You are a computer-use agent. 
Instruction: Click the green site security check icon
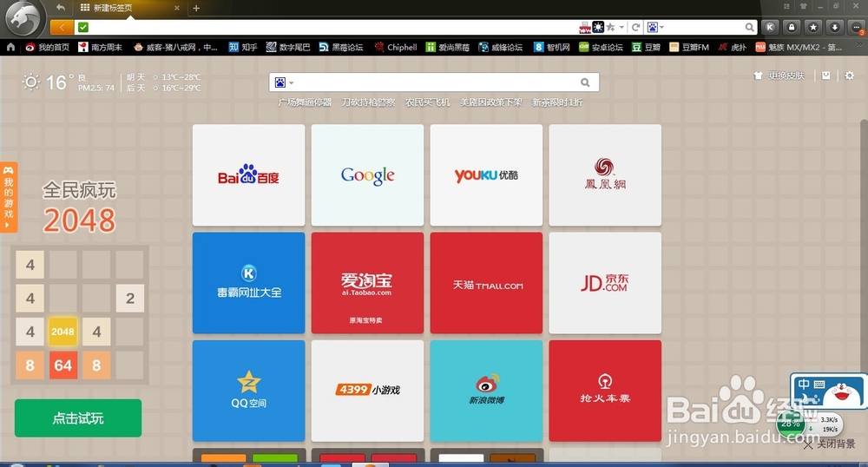[x=83, y=27]
